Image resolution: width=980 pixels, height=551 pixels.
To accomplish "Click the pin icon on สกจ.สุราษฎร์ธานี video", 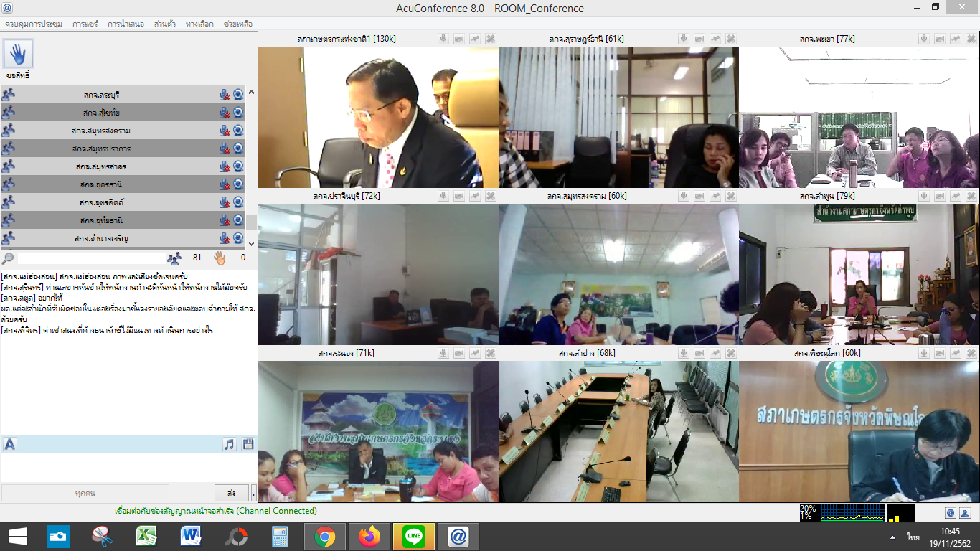I will (x=715, y=39).
